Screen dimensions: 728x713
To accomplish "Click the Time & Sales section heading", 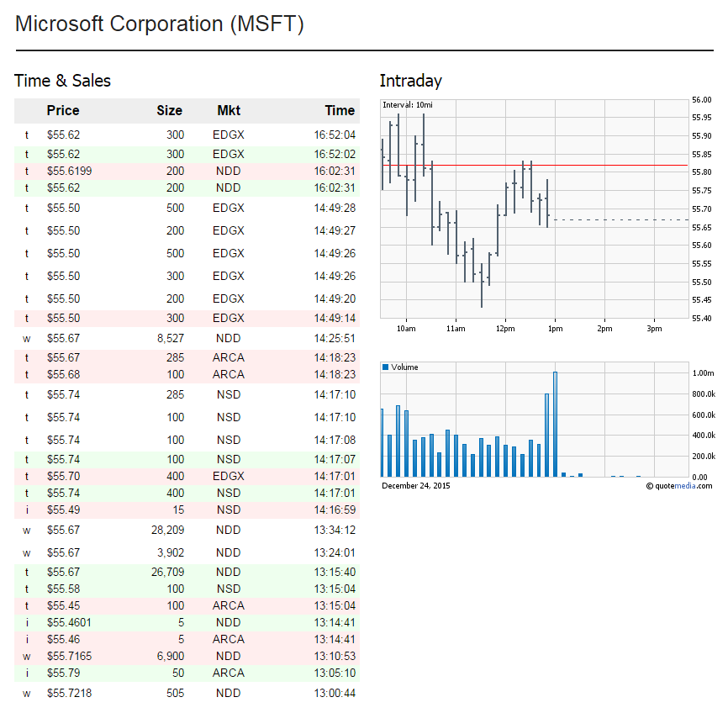I will (63, 81).
